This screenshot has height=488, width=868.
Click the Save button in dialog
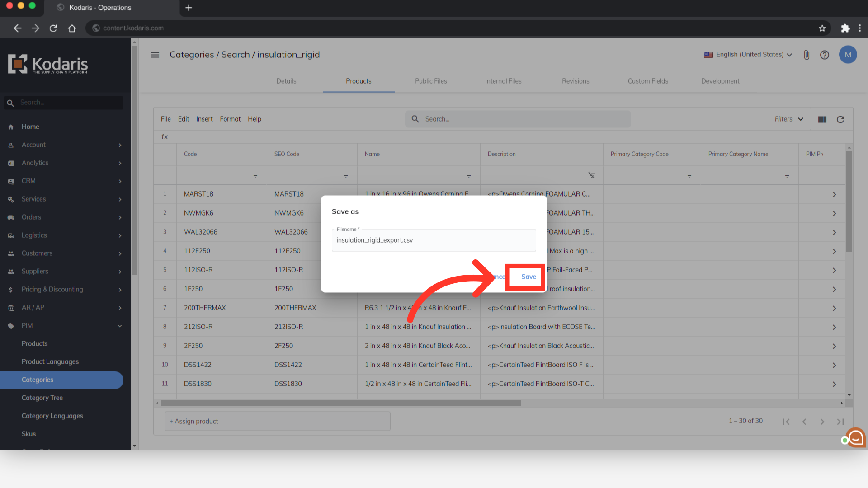(528, 277)
